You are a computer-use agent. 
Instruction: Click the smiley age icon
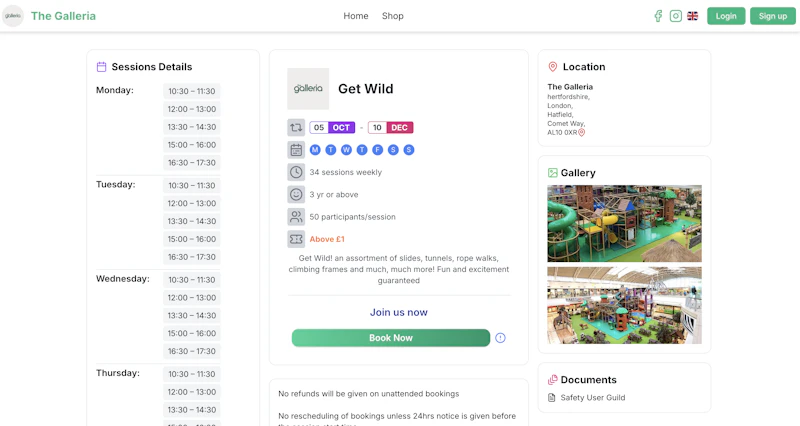pyautogui.click(x=296, y=194)
